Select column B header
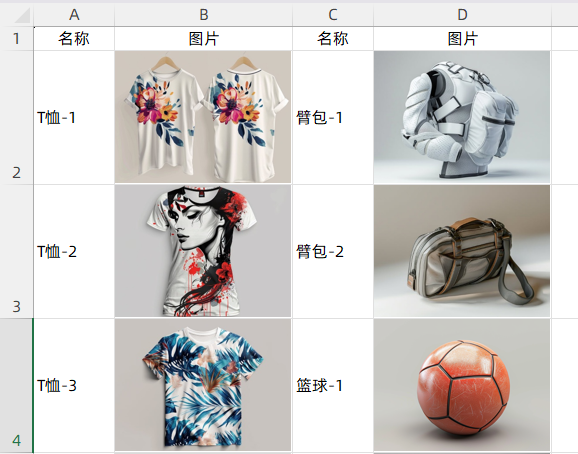The image size is (578, 454). click(203, 15)
